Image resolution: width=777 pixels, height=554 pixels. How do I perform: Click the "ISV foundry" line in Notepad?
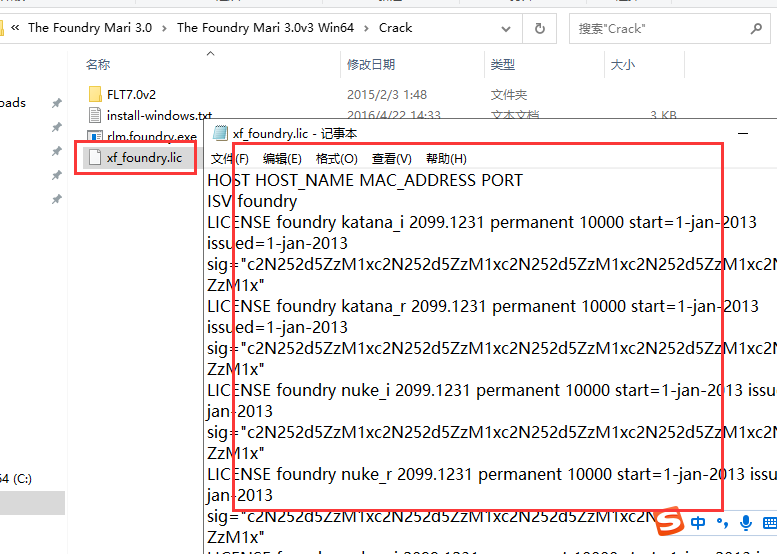(252, 201)
